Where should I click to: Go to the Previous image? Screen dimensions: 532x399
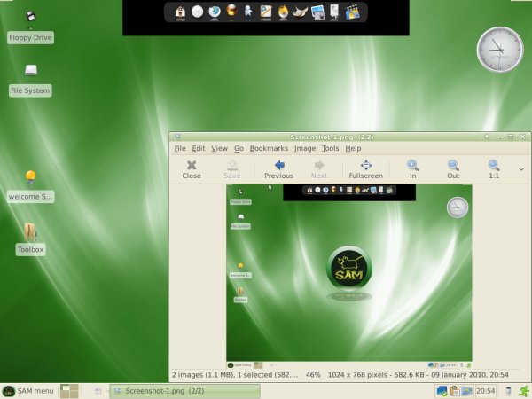coord(279,169)
